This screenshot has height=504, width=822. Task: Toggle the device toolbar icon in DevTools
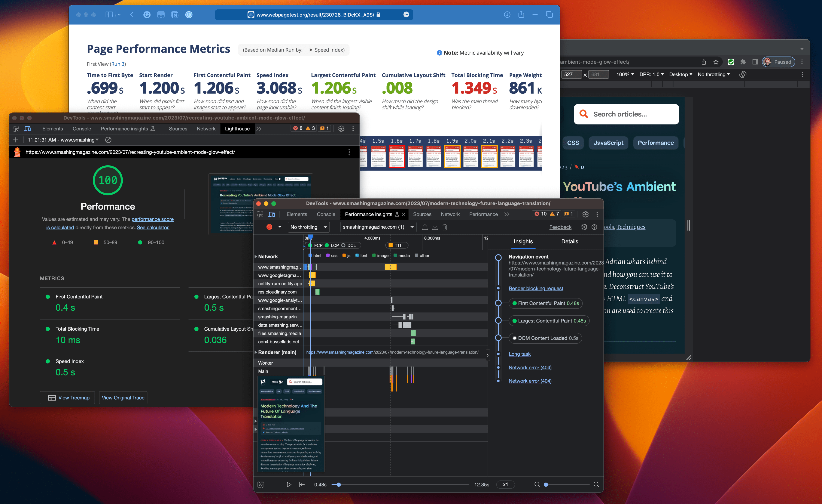[272, 214]
